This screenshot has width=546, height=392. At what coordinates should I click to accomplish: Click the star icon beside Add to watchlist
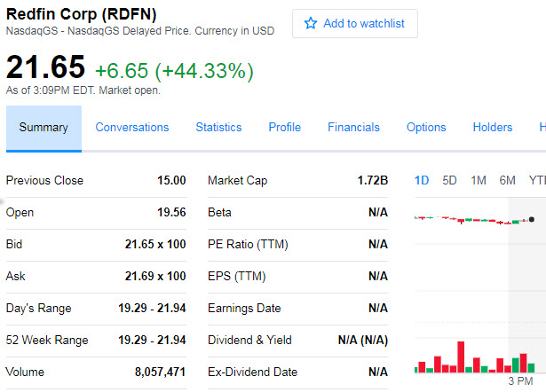pos(311,23)
